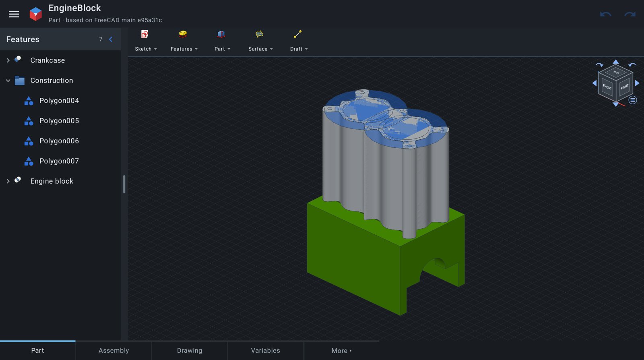Collapse the Construction folder

coord(8,81)
